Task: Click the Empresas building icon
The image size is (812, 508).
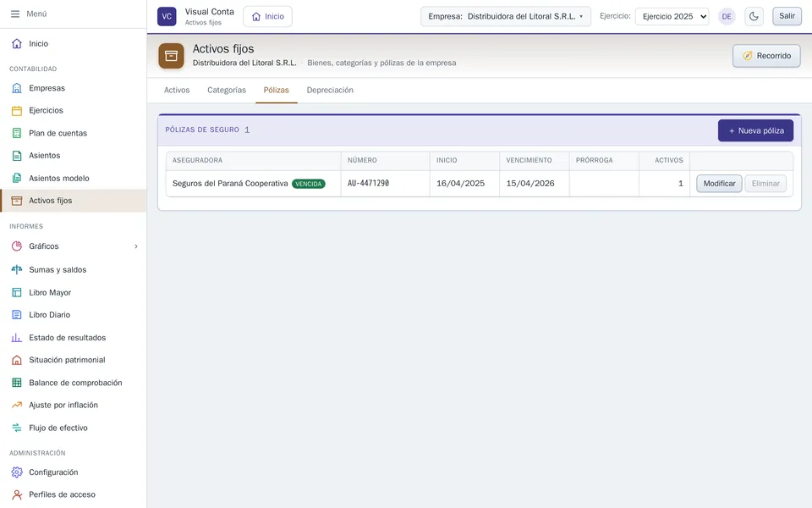Action: click(x=17, y=88)
